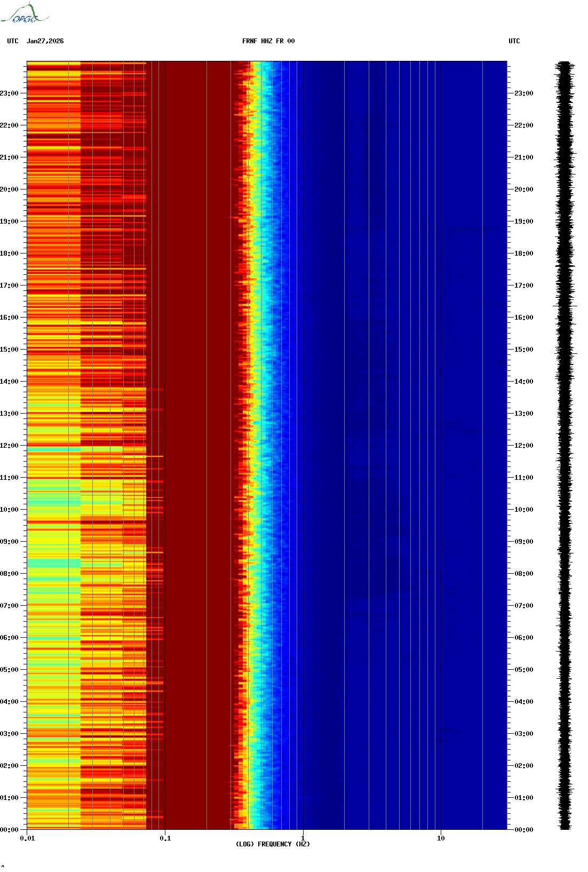This screenshot has width=588, height=872.
Task: Click the 10 frequency axis tick label
Action: tap(441, 838)
